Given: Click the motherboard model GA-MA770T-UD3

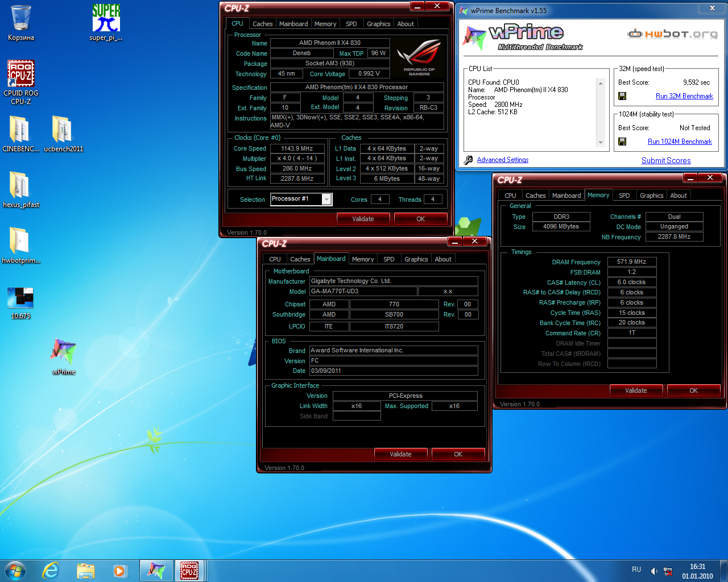Looking at the screenshot, I should tap(363, 292).
